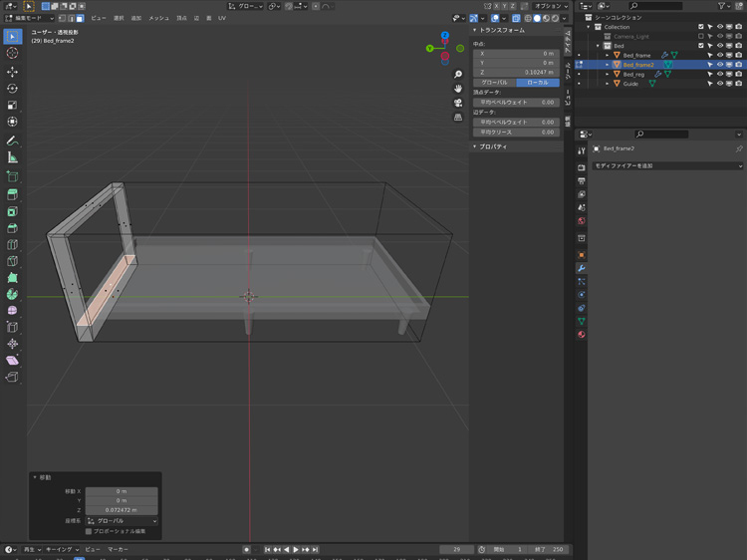This screenshot has width=747, height=560.
Task: Click the zoom magnifier viewport icon
Action: tap(457, 75)
